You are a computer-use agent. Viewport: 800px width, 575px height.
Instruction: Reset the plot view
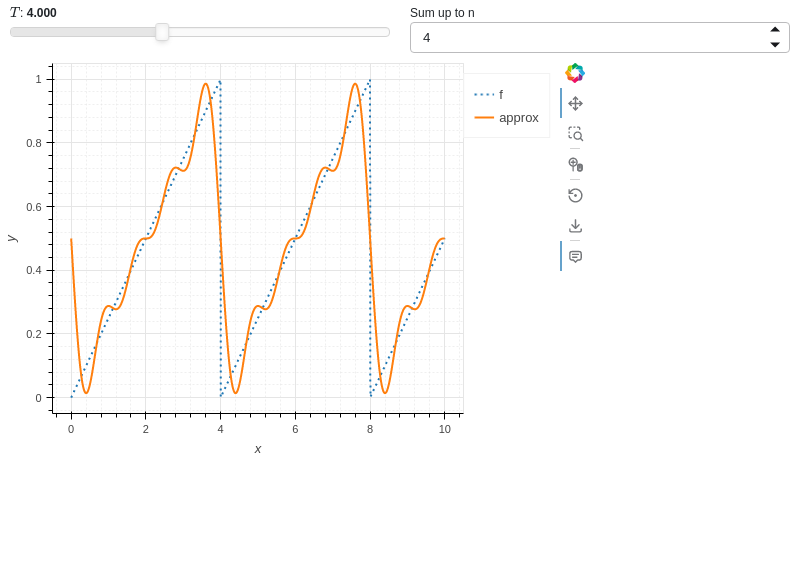[576, 195]
